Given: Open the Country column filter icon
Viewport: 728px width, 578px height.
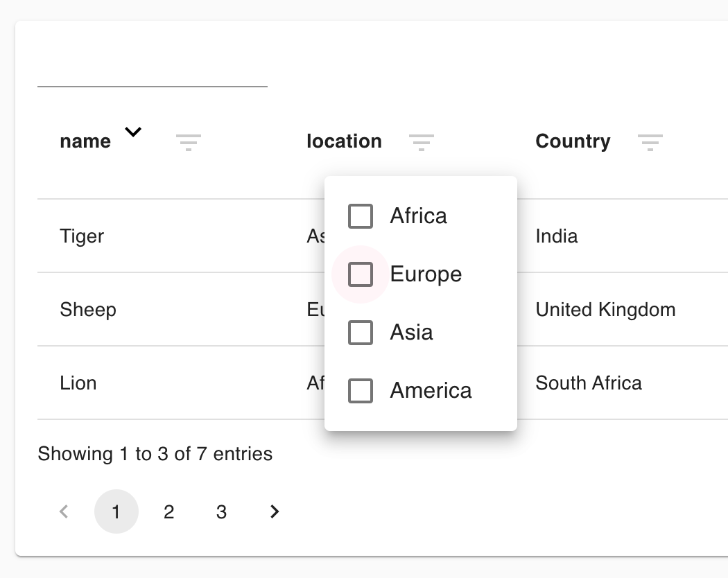Looking at the screenshot, I should point(650,142).
